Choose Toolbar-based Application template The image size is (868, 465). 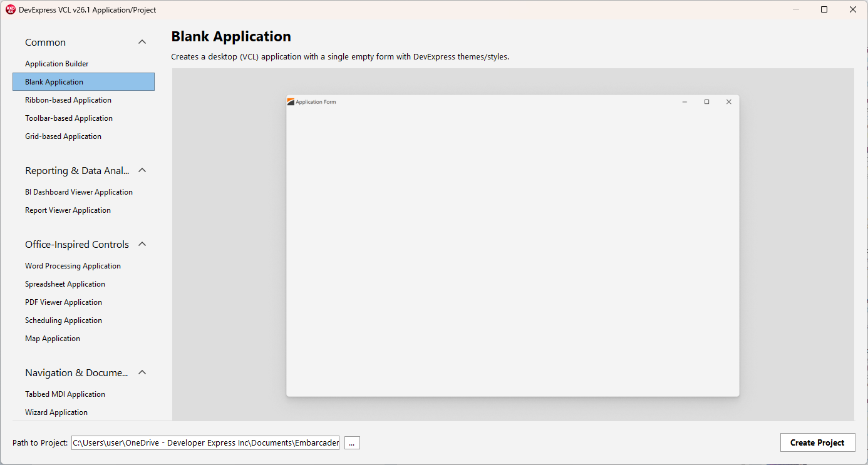[83, 118]
